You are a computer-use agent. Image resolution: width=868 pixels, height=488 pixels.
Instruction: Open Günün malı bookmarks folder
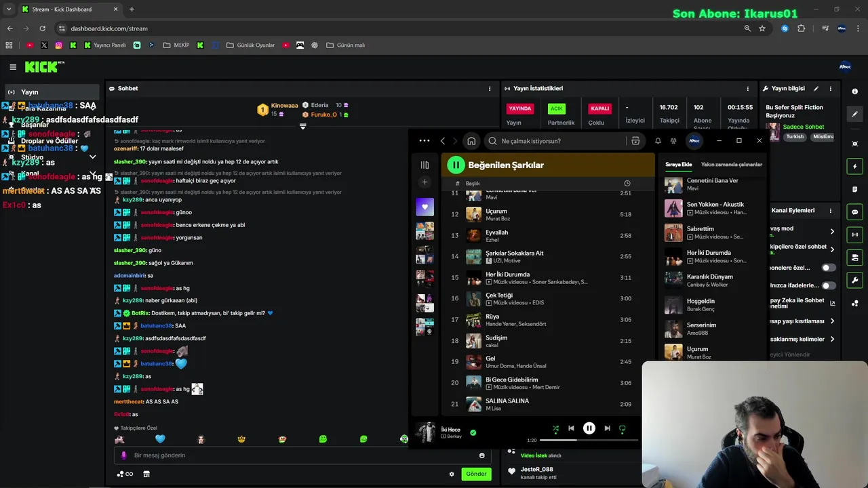[345, 45]
